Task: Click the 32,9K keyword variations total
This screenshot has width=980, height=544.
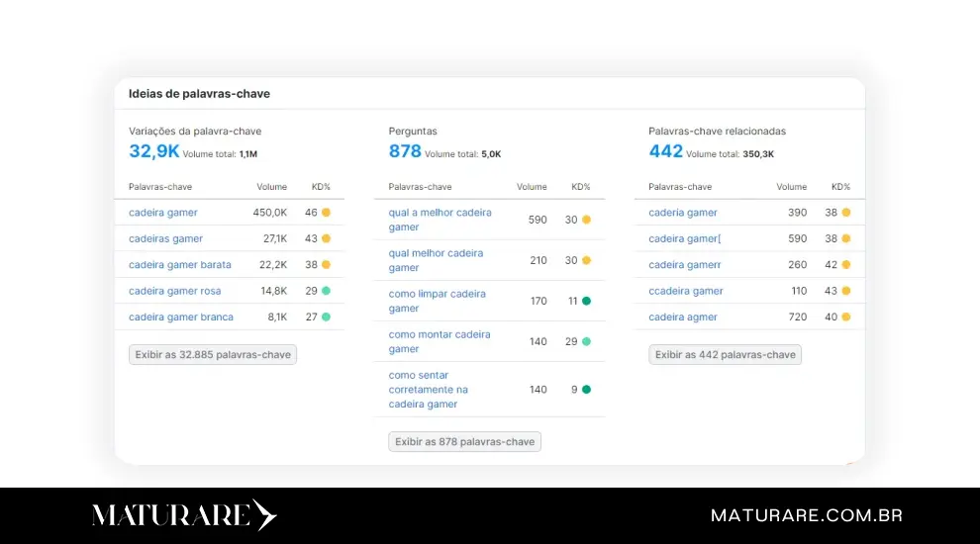Action: pyautogui.click(x=154, y=151)
